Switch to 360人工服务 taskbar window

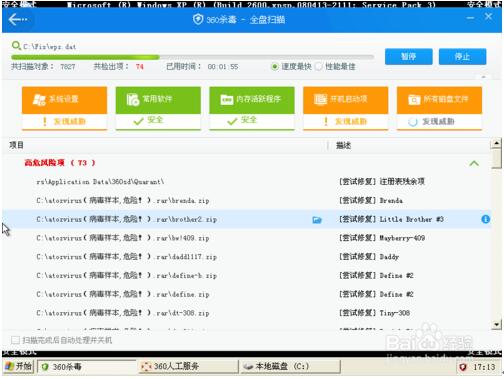pos(188,367)
